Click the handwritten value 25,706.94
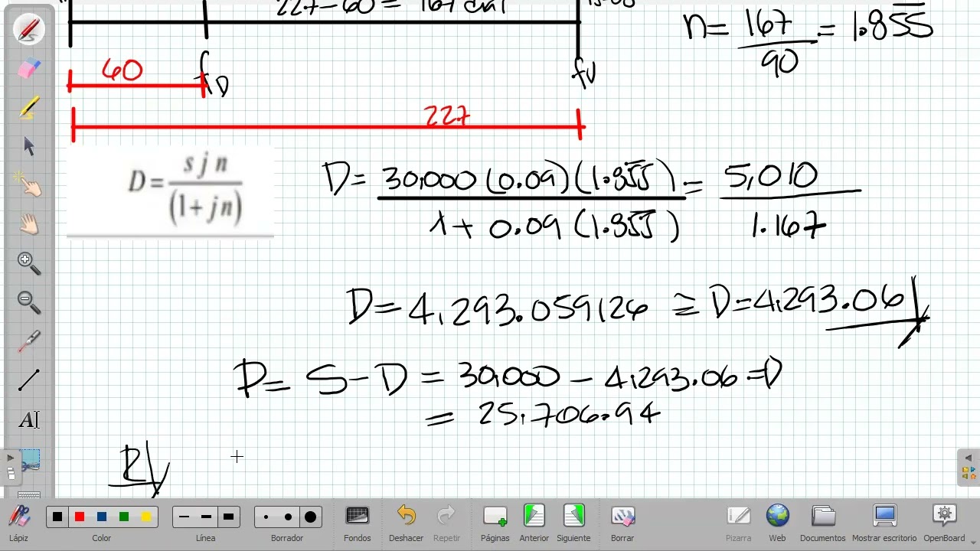 point(569,415)
